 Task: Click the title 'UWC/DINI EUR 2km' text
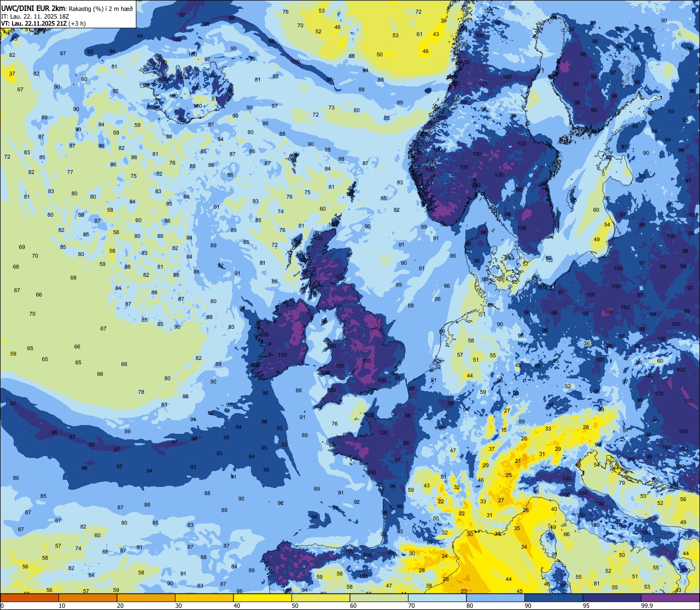tap(33, 8)
